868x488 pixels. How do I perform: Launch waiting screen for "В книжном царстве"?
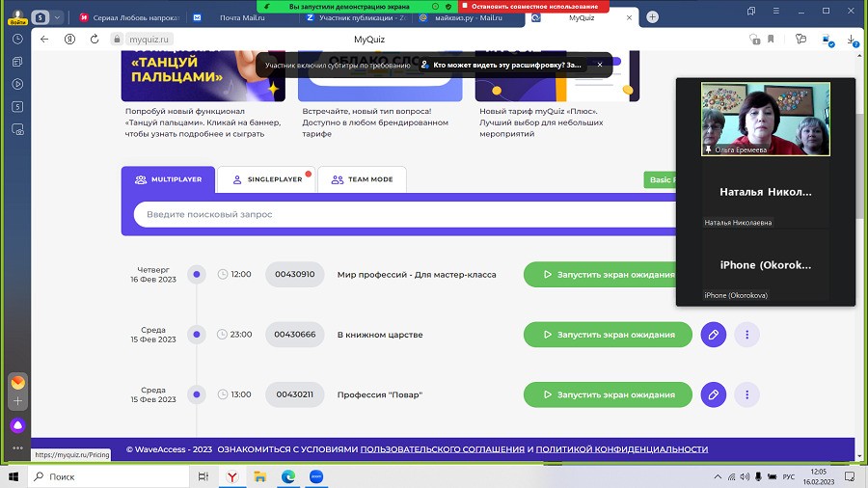pyautogui.click(x=608, y=335)
